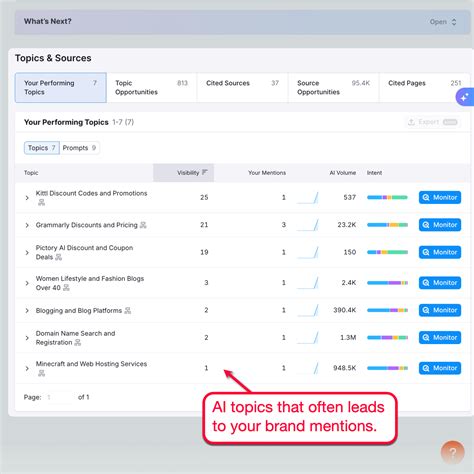Open the Cited Sources tab
This screenshot has height=474, width=474.
click(x=242, y=87)
